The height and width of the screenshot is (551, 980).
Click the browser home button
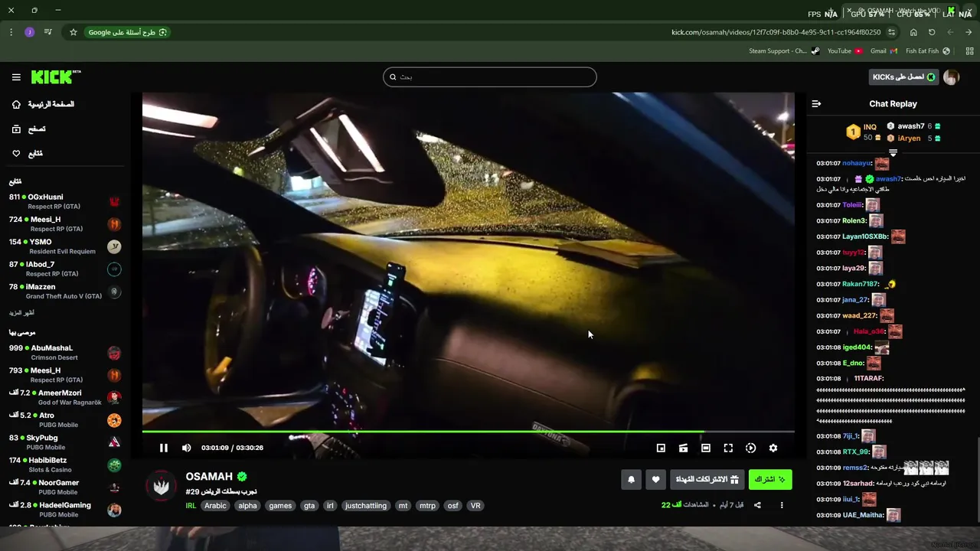pyautogui.click(x=913, y=32)
